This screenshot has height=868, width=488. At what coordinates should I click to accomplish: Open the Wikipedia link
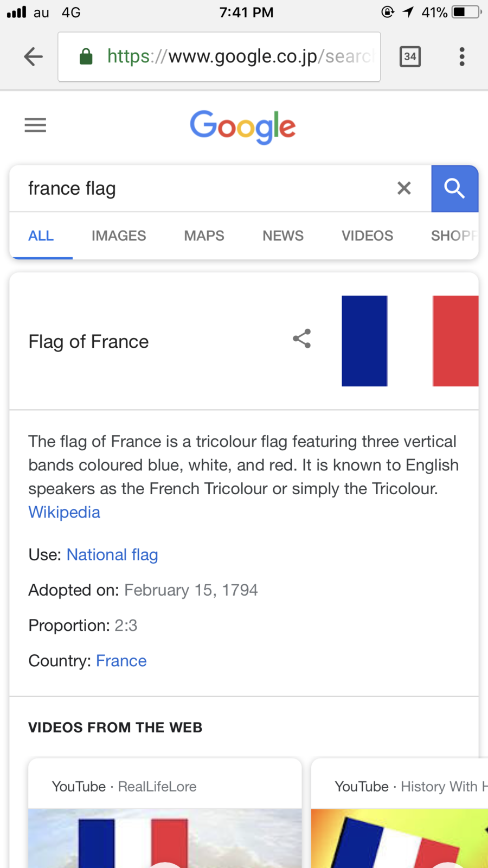[x=64, y=512]
